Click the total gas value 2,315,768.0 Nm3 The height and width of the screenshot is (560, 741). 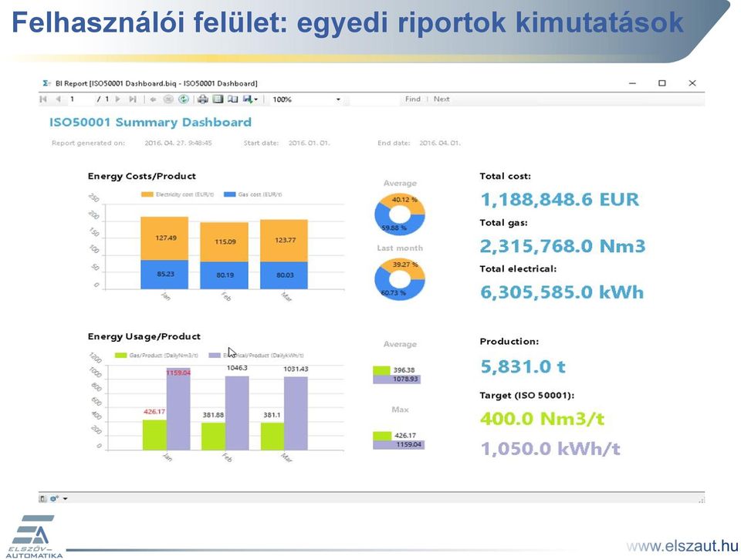click(x=563, y=246)
